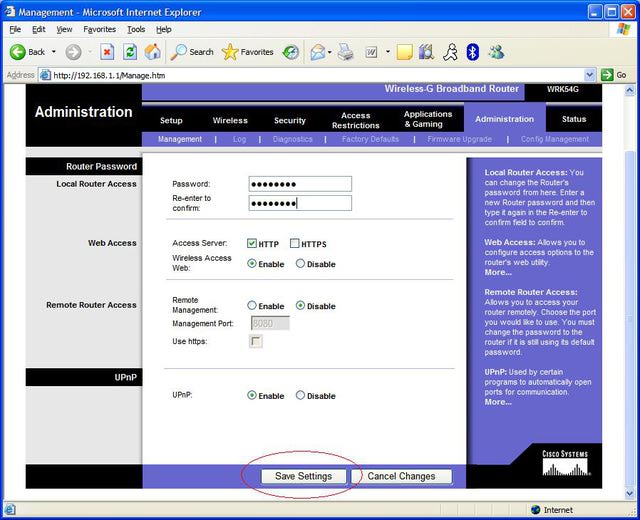640x520 pixels.
Task: Click the Save Settings button
Action: coord(303,476)
